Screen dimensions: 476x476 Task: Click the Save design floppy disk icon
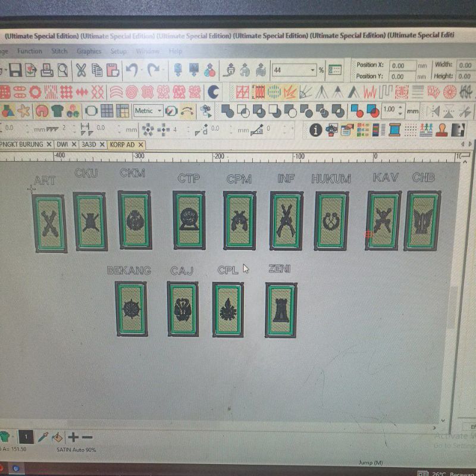(x=16, y=71)
